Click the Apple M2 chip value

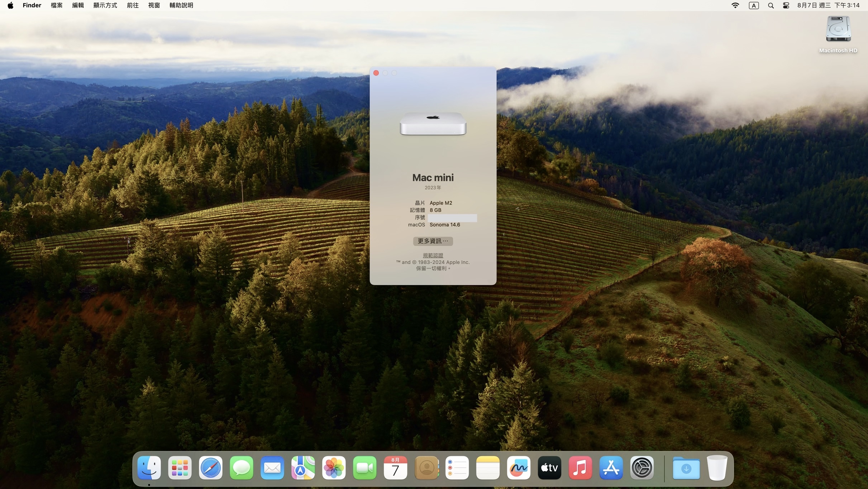441,203
